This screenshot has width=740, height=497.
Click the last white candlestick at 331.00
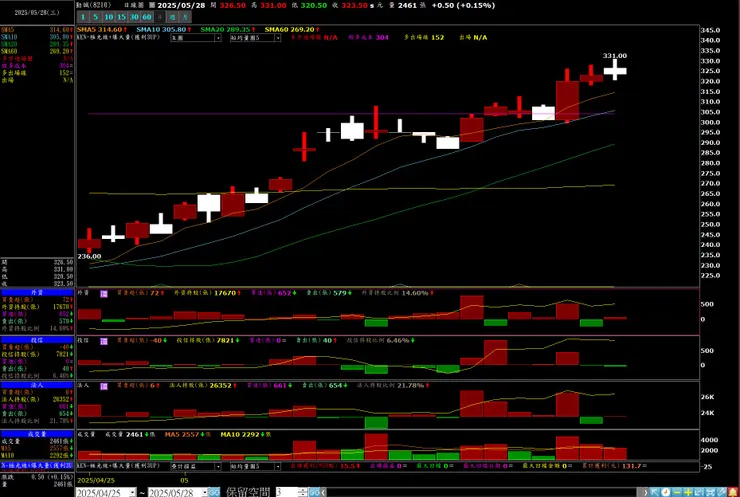(615, 71)
